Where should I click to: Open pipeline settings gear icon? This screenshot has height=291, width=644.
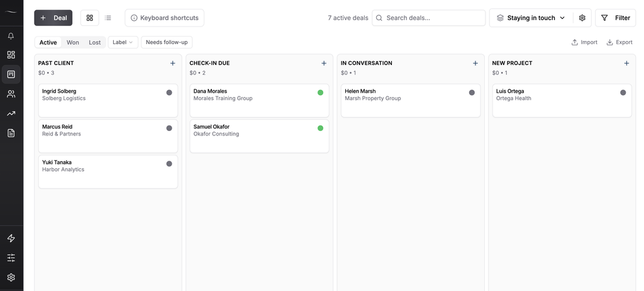[x=582, y=18]
